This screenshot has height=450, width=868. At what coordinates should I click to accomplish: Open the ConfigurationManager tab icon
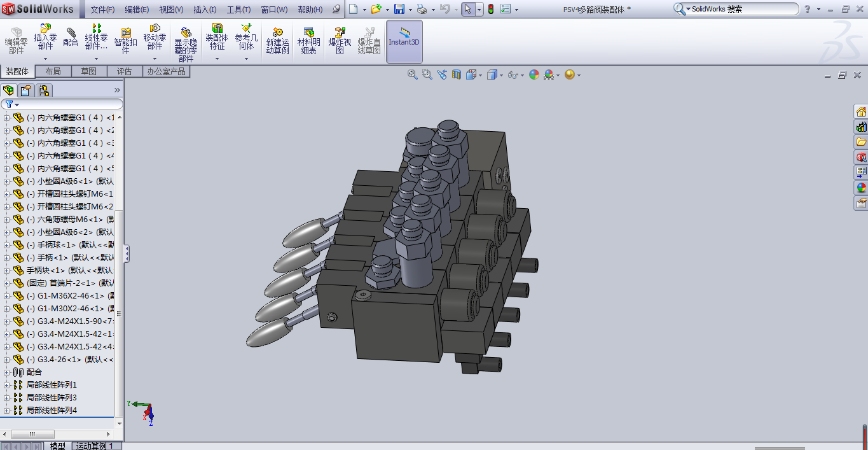click(x=43, y=90)
